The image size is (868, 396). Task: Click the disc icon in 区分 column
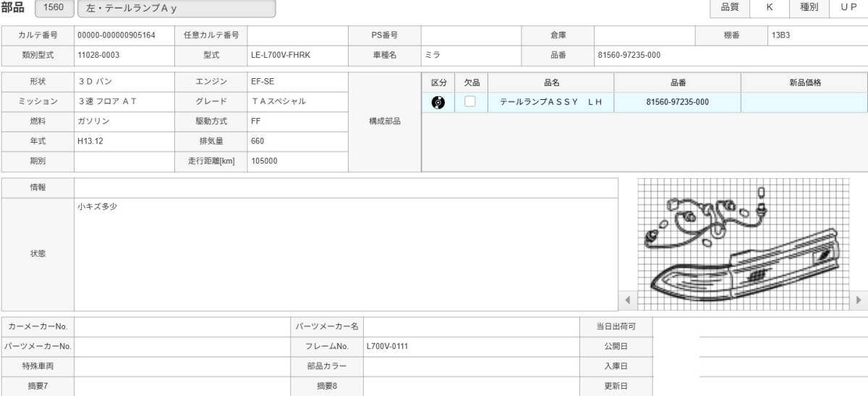pos(438,102)
